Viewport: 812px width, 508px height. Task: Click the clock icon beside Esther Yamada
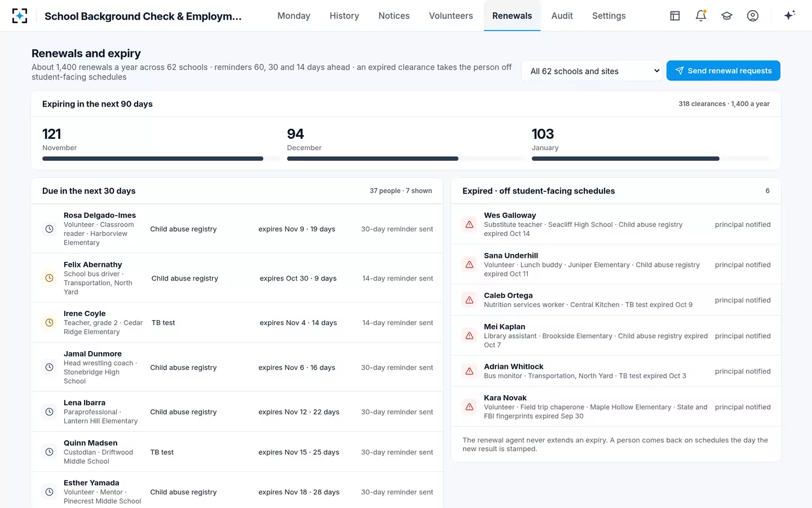pyautogui.click(x=50, y=492)
